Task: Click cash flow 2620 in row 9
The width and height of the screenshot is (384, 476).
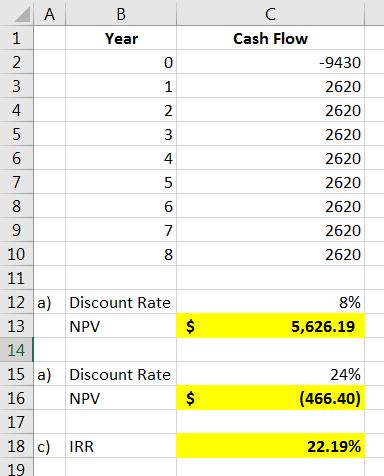Action: 270,230
